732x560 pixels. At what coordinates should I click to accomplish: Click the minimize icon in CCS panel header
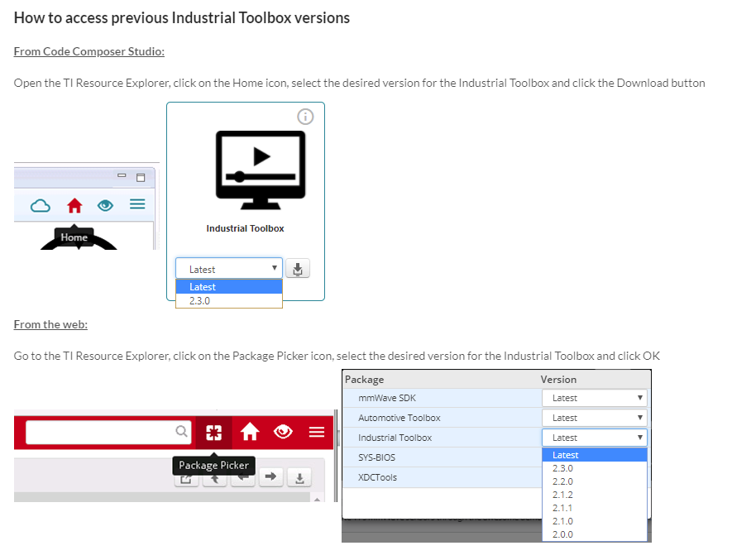coord(122,175)
